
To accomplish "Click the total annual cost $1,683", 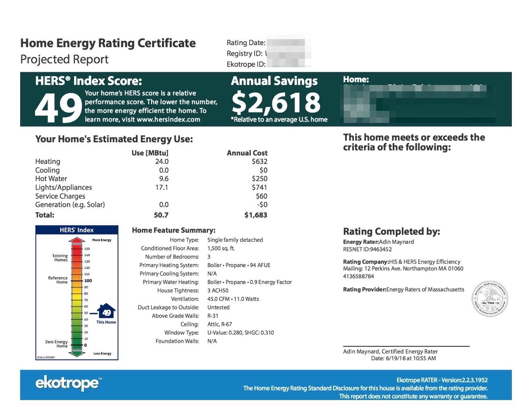I will [256, 215].
